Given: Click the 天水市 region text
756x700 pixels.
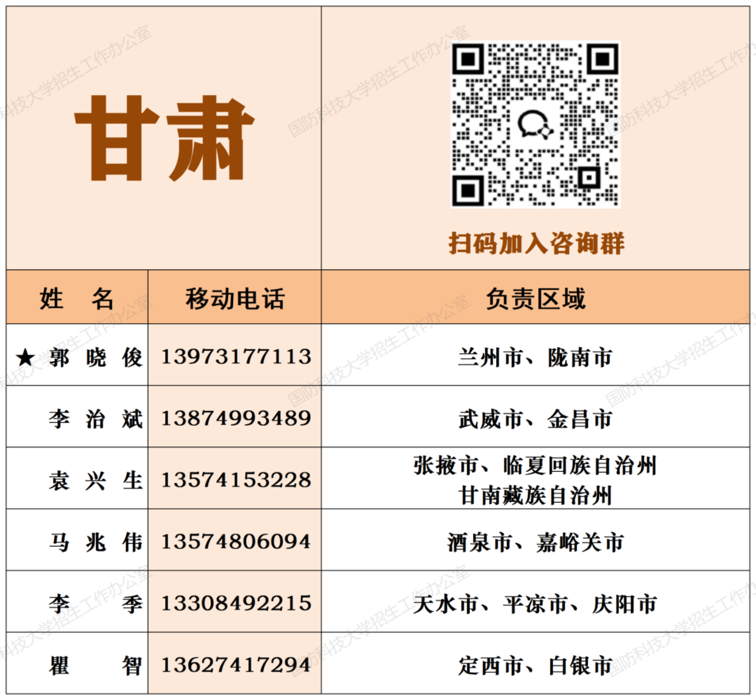Looking at the screenshot, I should 446,604.
